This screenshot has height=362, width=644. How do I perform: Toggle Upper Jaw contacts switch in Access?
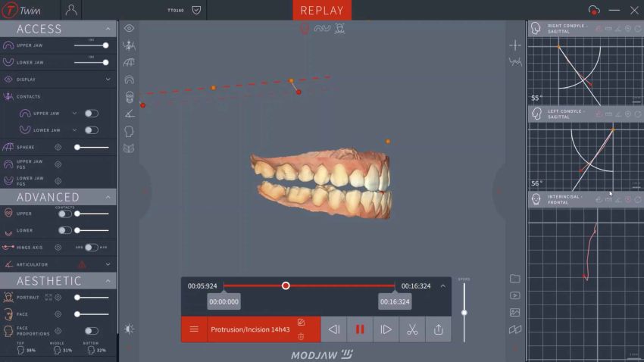tap(91, 114)
